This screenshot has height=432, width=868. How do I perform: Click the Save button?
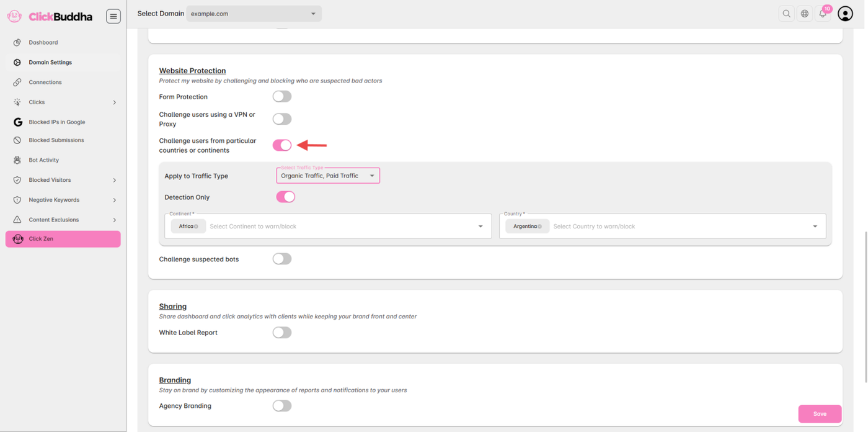819,413
